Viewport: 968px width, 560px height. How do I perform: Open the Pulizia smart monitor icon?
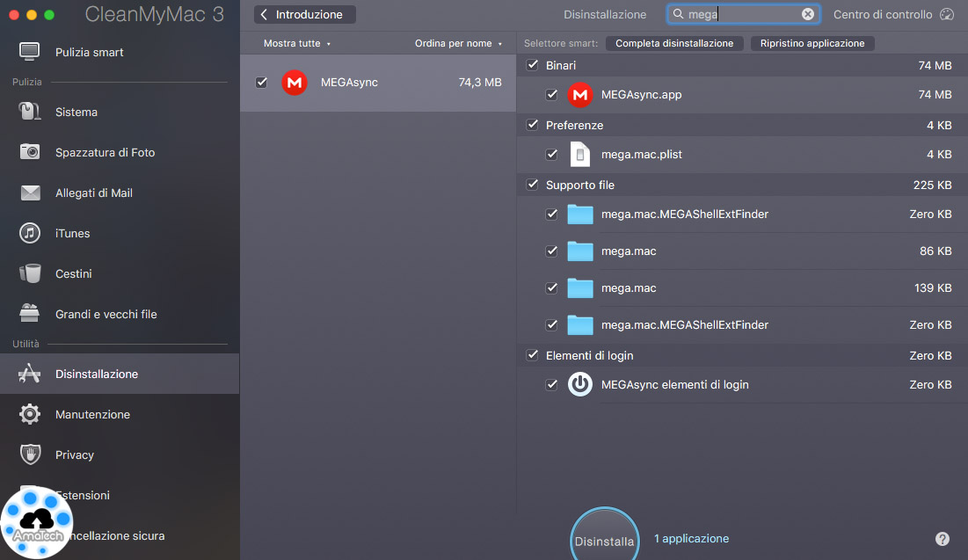[x=30, y=52]
